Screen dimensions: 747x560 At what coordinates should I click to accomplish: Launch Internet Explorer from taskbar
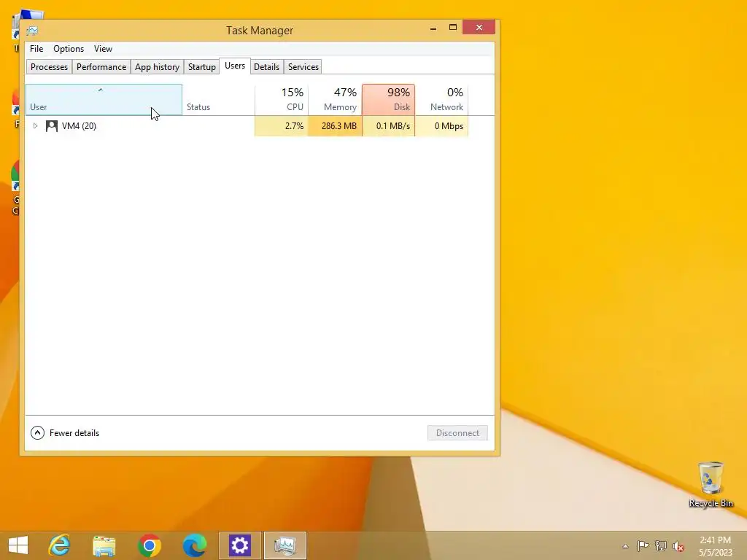pos(59,545)
